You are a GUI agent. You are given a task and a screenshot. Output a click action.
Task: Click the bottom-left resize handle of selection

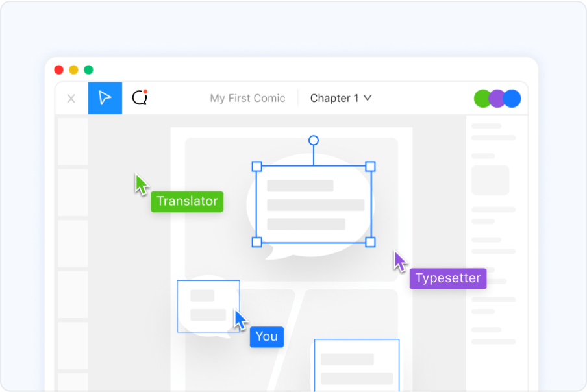pyautogui.click(x=256, y=242)
